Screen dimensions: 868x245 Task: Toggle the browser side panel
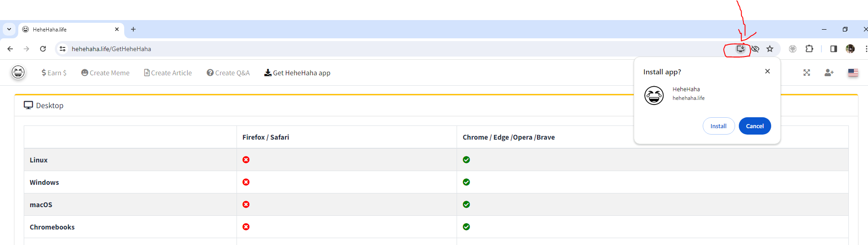pos(833,49)
